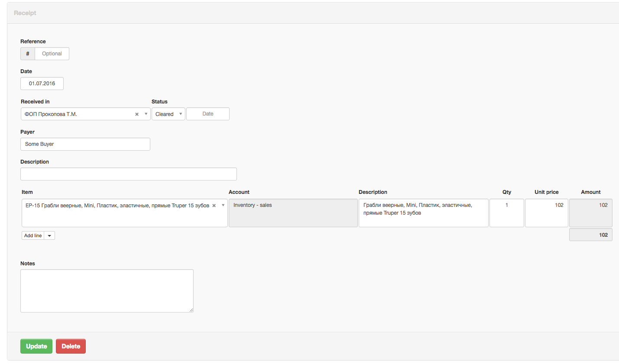
Task: Focus the Notes text area
Action: [x=107, y=291]
